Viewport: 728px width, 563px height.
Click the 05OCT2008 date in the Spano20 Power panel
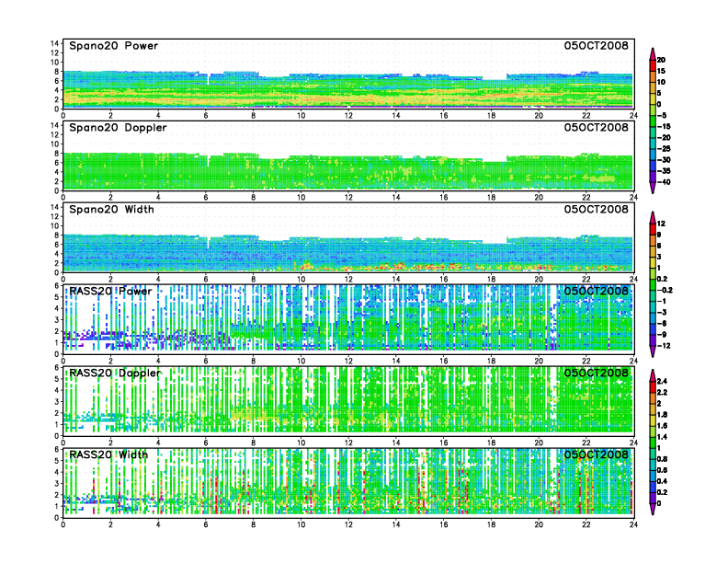coord(597,45)
